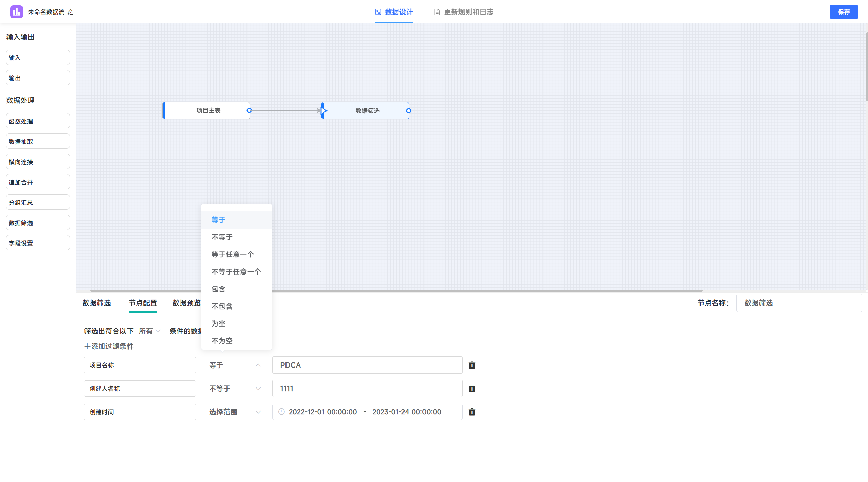Collapse the 等于 operator dropdown
868x482 pixels.
tap(235, 365)
